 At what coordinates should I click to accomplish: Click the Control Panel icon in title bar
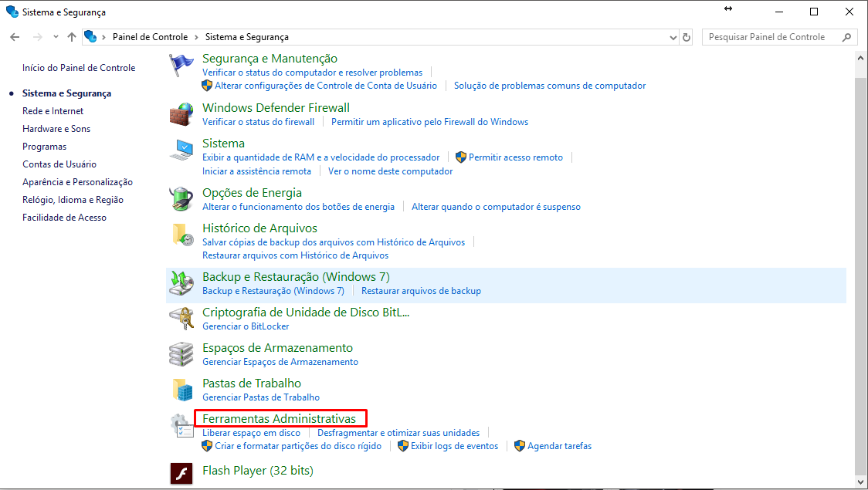[12, 12]
